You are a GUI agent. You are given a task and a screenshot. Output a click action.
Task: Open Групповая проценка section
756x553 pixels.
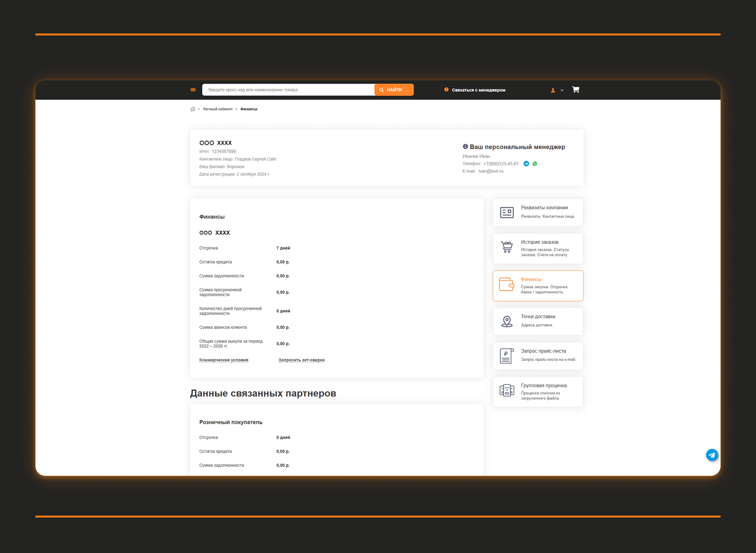coord(538,392)
